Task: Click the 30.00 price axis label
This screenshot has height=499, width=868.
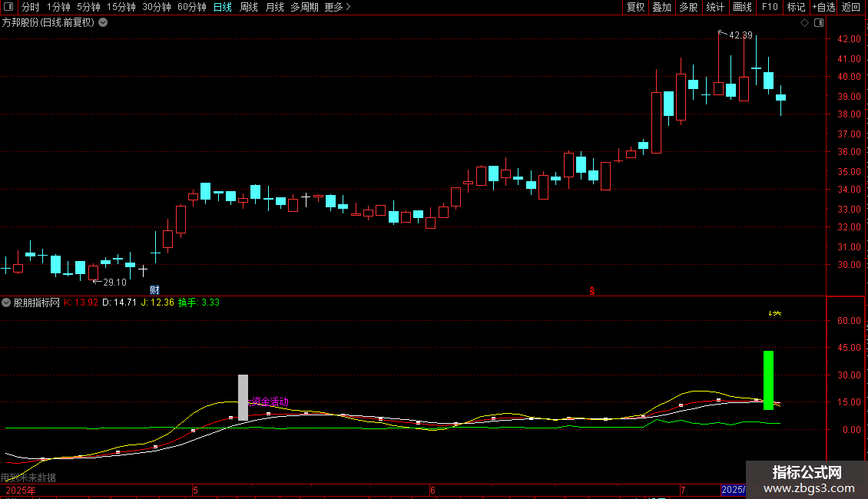Action: pyautogui.click(x=849, y=264)
